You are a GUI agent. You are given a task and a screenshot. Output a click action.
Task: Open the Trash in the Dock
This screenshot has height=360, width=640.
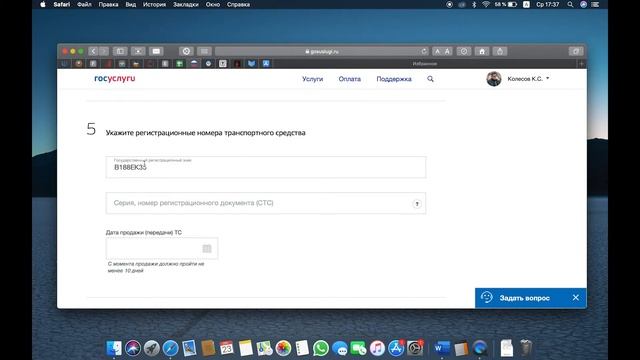526,348
